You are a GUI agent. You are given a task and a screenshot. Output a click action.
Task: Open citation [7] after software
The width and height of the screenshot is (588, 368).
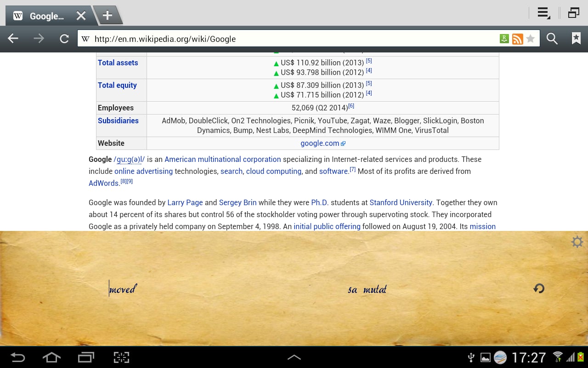point(353,169)
